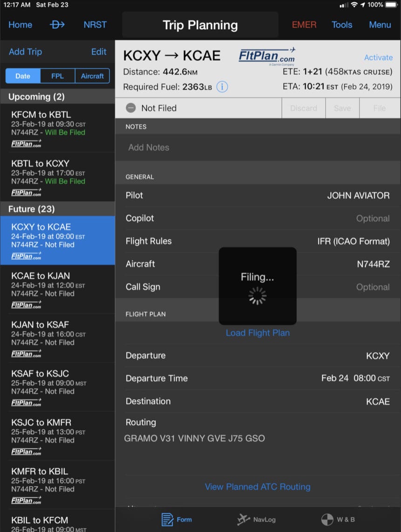Image resolution: width=401 pixels, height=532 pixels.
Task: Tap FltPlan logo under KCAE to KJAN trip
Action: (x=26, y=305)
